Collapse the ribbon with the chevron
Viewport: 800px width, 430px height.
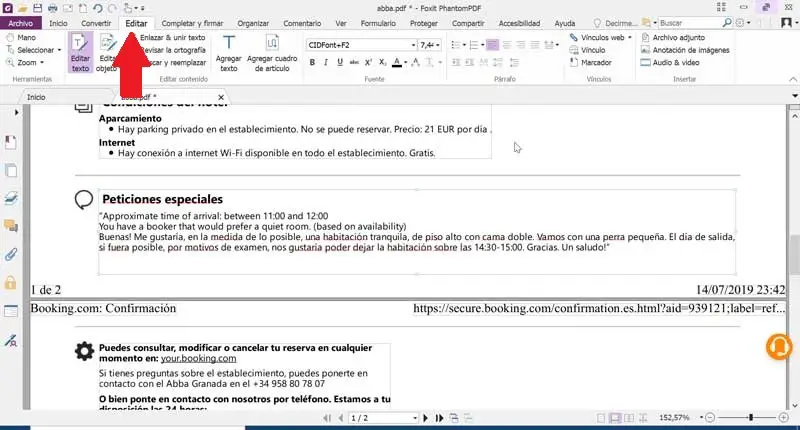[x=792, y=79]
